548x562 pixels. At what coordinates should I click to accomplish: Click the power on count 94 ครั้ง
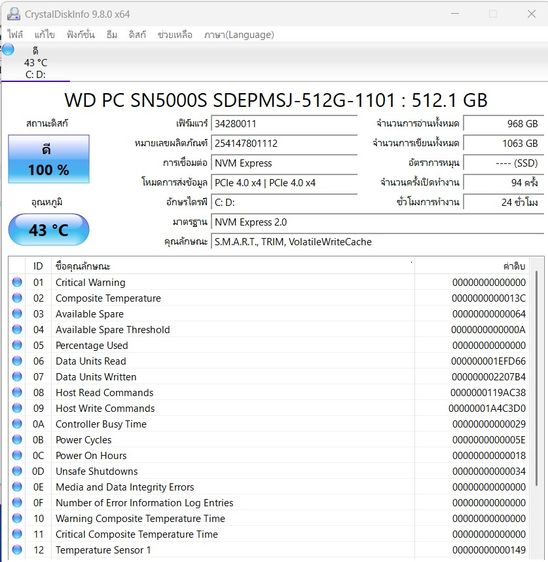[504, 183]
